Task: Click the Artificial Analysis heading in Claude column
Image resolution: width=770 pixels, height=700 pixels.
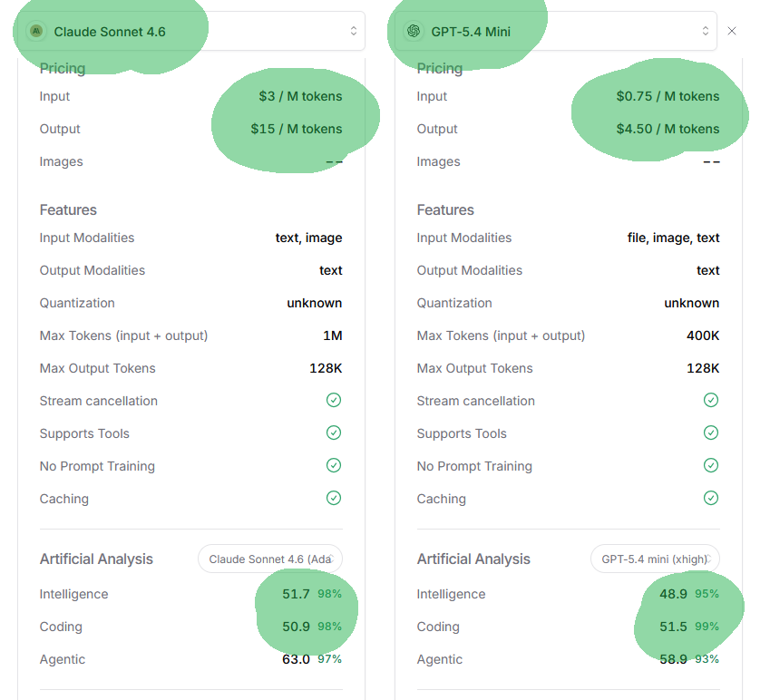Action: (96, 559)
